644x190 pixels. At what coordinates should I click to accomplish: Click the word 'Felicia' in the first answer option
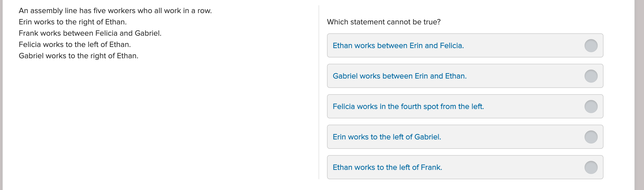pyautogui.click(x=452, y=46)
